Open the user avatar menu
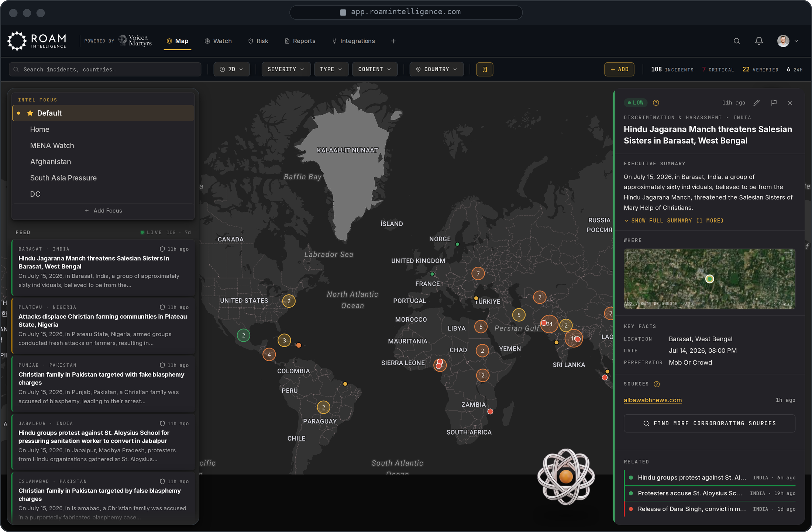The width and height of the screenshot is (812, 532). [x=788, y=41]
